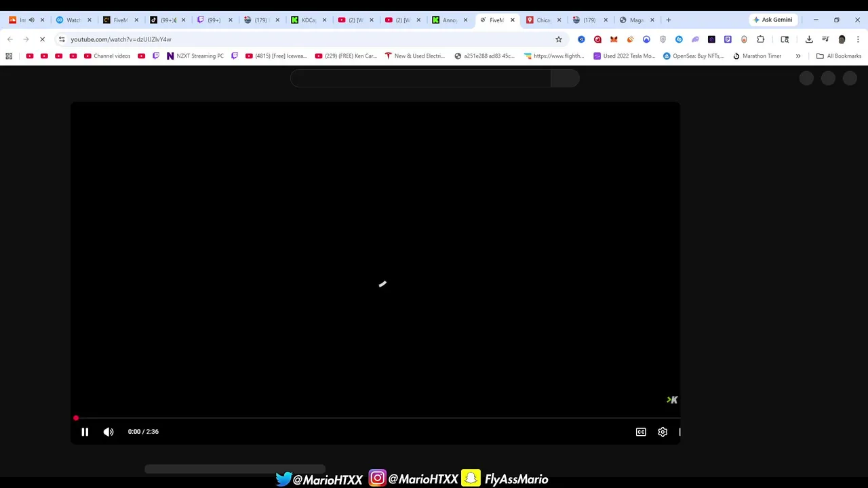
Task: Click the YouTube search box
Action: tap(420, 79)
